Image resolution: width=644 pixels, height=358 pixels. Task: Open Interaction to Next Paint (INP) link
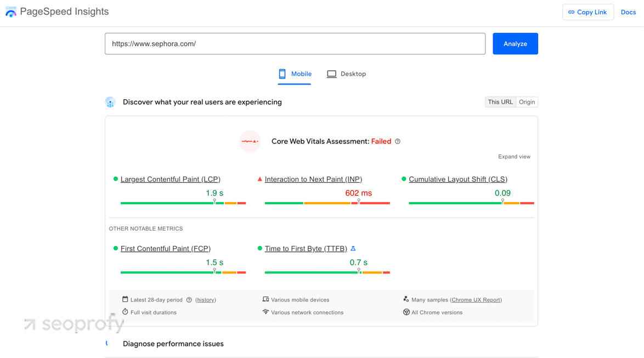[313, 179]
